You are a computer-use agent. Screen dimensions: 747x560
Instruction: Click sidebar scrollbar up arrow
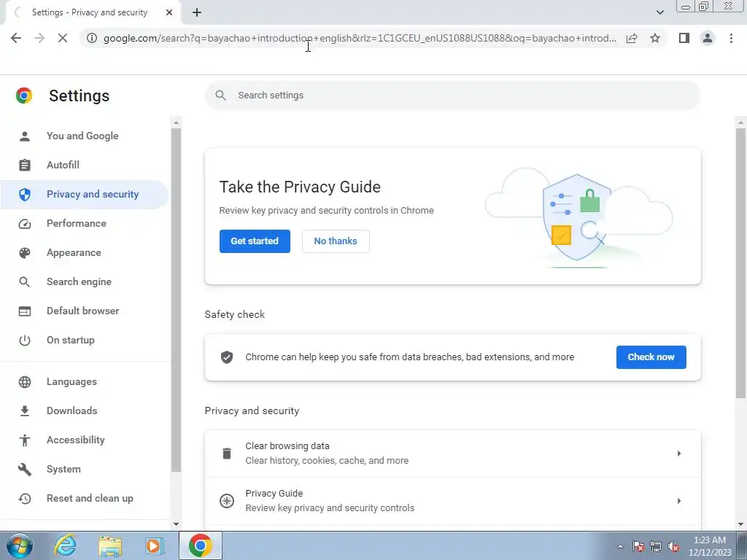(x=177, y=122)
